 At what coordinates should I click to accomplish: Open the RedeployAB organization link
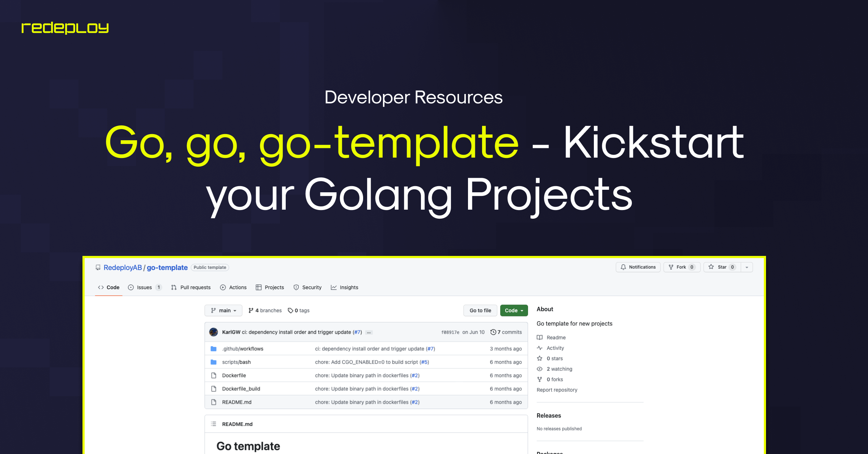coord(123,267)
